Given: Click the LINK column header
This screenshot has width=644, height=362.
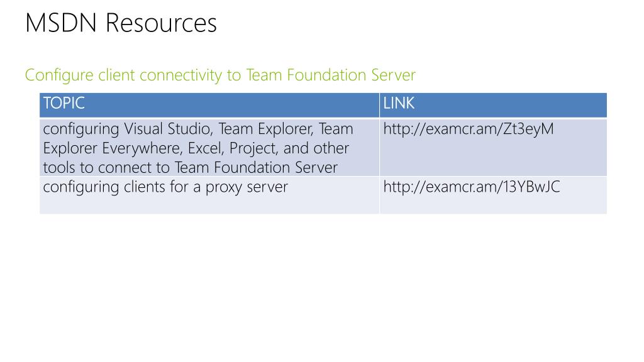Looking at the screenshot, I should point(493,105).
